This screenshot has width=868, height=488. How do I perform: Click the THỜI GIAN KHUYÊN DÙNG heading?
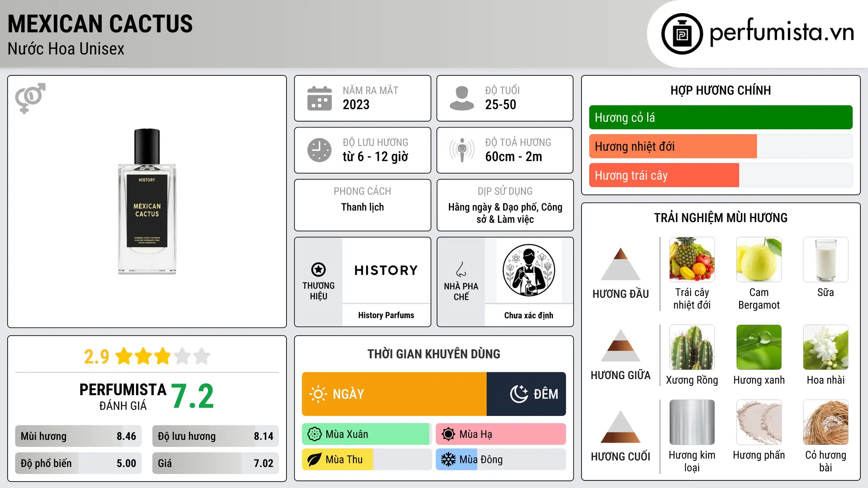pos(434,354)
